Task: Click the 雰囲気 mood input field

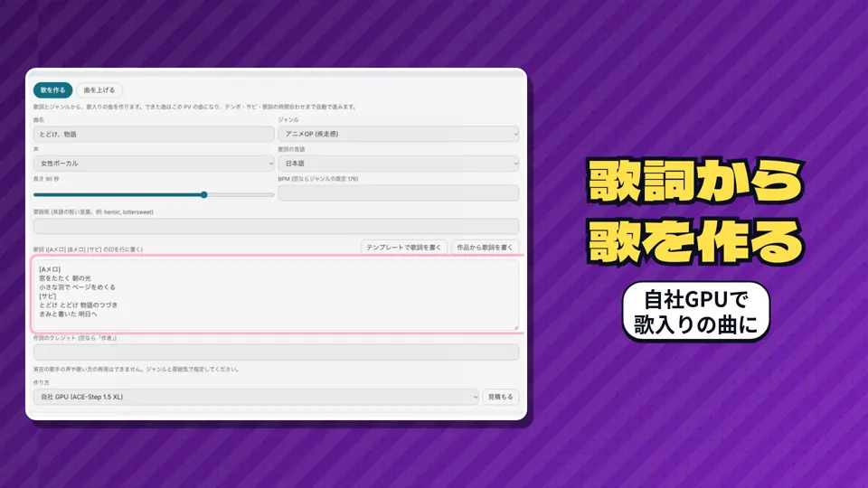Action: (x=277, y=226)
